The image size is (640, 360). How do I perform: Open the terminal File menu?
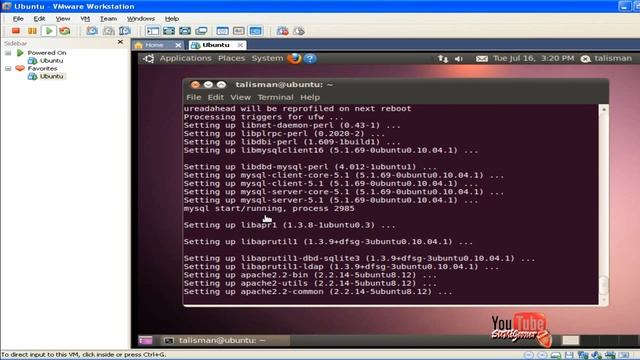click(193, 97)
